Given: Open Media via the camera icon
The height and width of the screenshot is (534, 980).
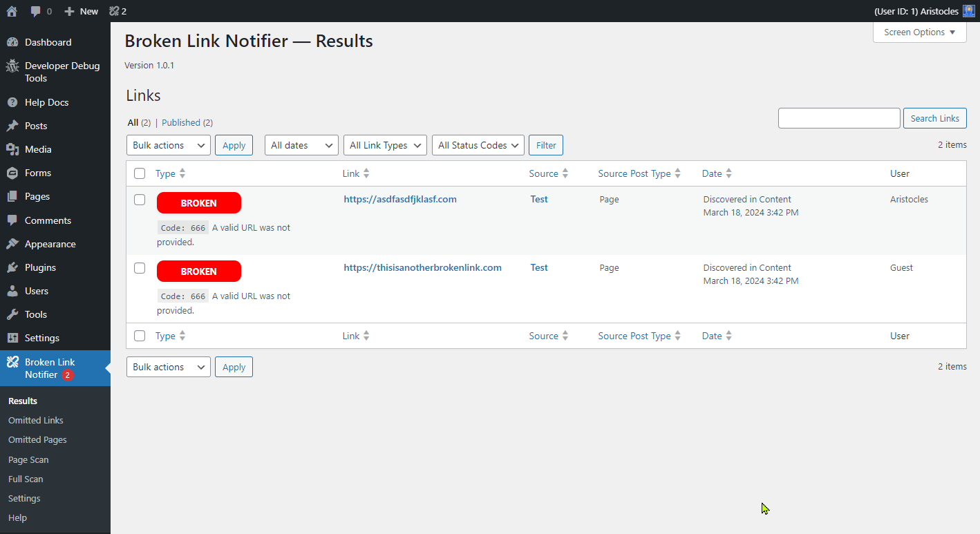Looking at the screenshot, I should tap(15, 149).
